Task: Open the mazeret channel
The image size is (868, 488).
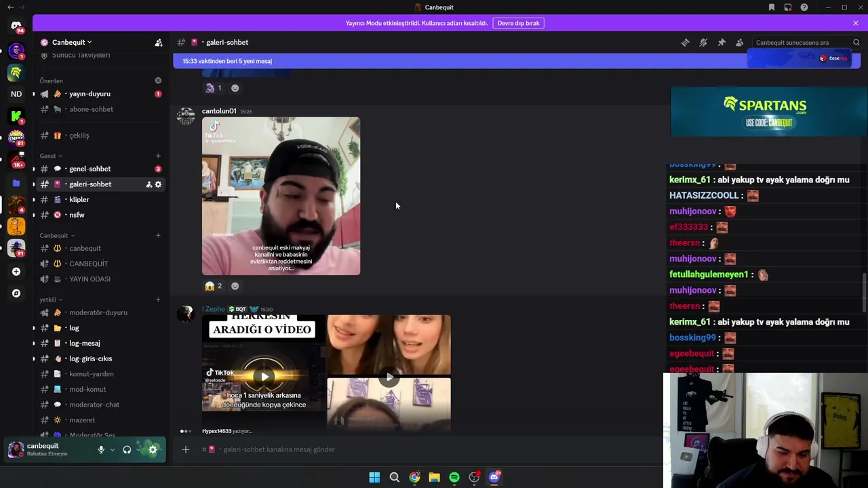Action: point(100,420)
